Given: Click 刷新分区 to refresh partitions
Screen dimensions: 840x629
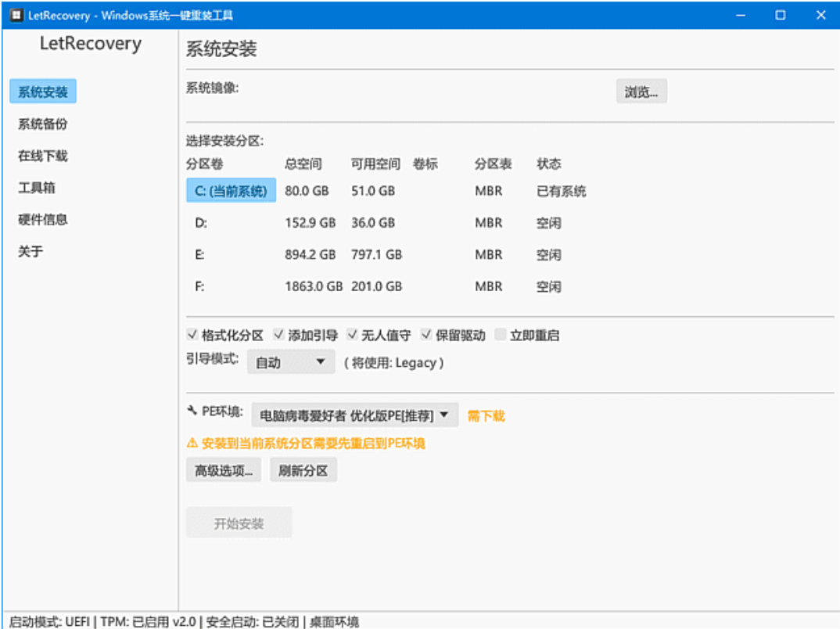Looking at the screenshot, I should [303, 469].
